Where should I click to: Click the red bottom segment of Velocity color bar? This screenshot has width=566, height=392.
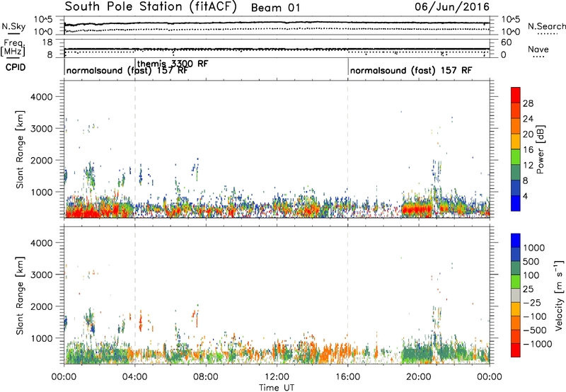(516, 350)
